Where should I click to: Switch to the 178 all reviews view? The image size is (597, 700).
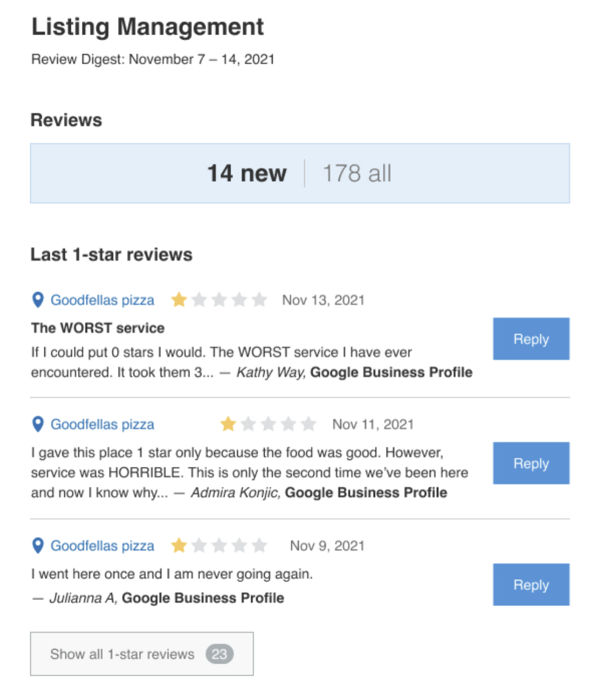(x=357, y=173)
